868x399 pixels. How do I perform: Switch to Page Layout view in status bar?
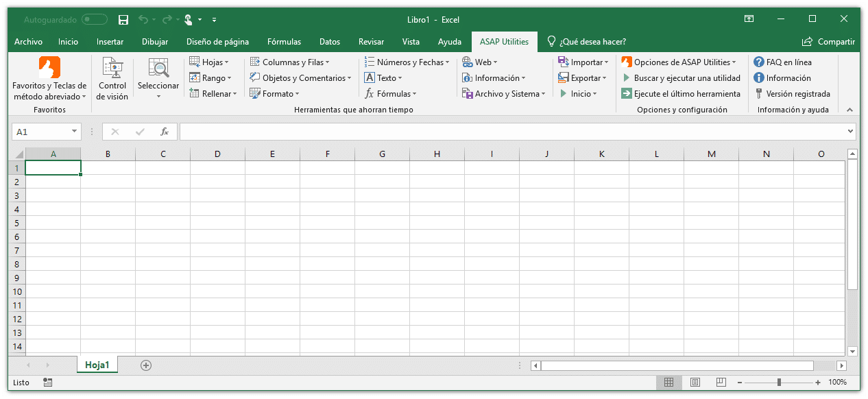click(695, 382)
